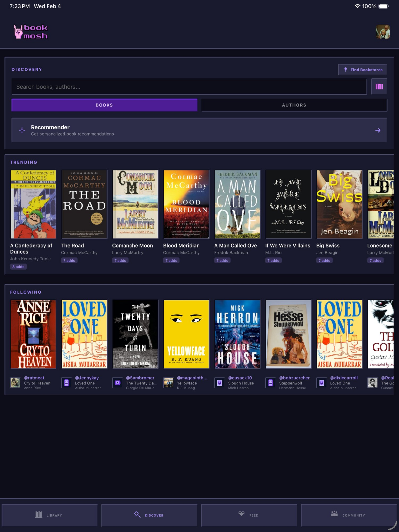The width and height of the screenshot is (399, 532).
Task: Open The Road book cover
Action: pos(84,204)
